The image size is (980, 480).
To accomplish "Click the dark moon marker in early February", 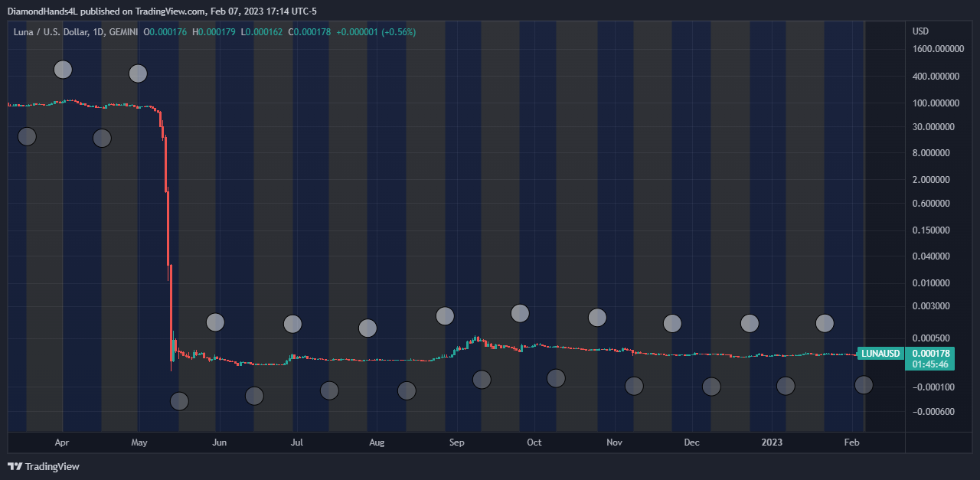I will [864, 385].
